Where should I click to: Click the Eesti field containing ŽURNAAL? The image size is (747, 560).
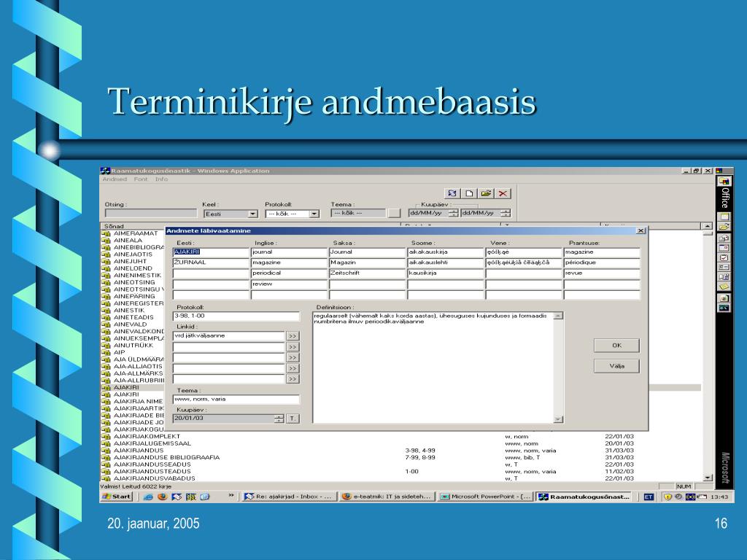pos(211,262)
